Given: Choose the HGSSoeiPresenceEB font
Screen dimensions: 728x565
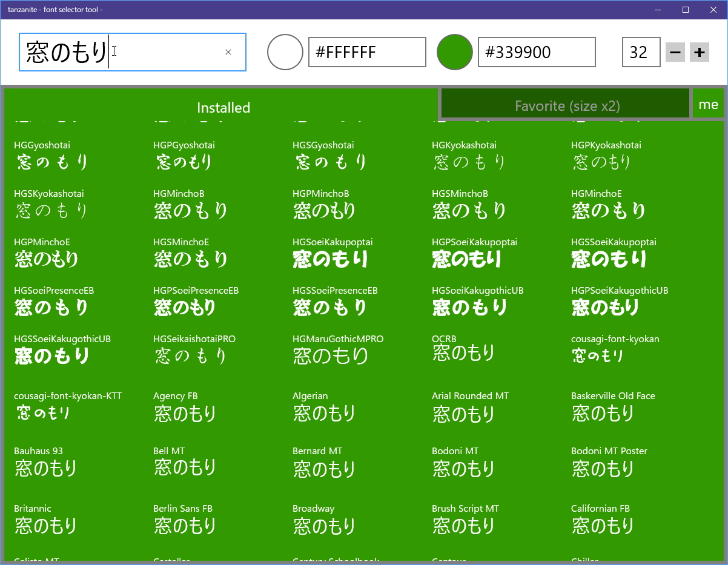Looking at the screenshot, I should [x=335, y=300].
